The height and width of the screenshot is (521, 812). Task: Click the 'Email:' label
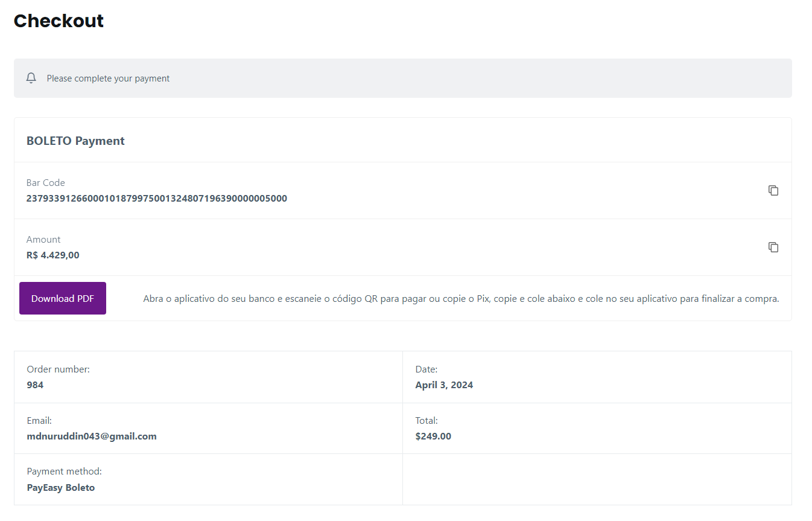39,421
